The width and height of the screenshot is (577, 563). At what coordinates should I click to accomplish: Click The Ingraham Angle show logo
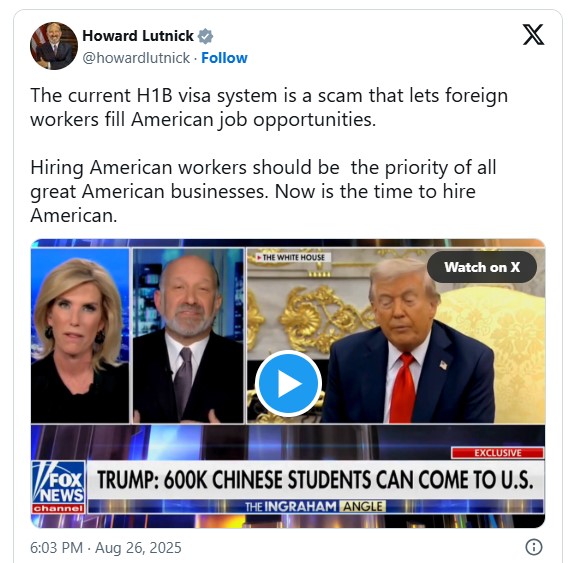[315, 506]
